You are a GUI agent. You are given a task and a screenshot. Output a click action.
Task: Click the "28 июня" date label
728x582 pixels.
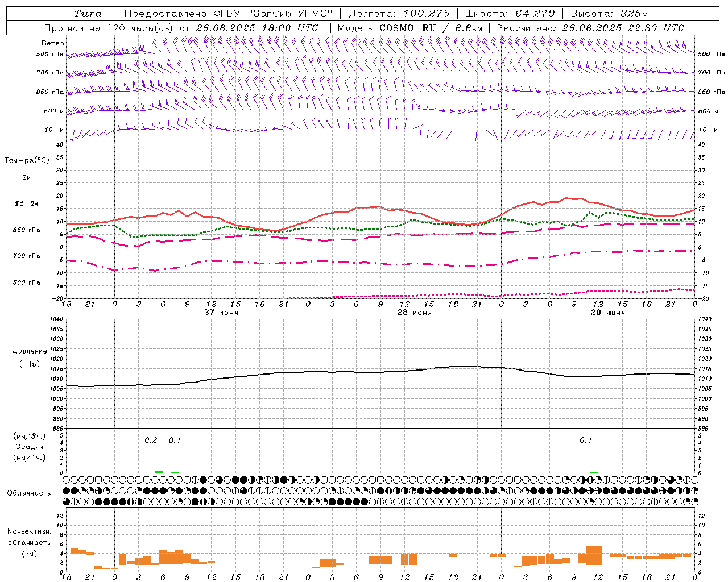415,313
